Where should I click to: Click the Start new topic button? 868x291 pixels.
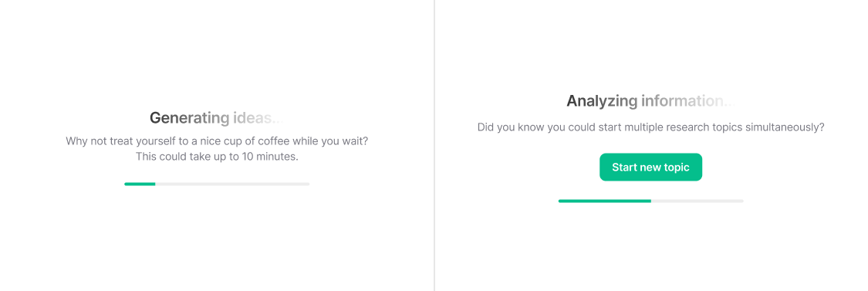point(650,167)
